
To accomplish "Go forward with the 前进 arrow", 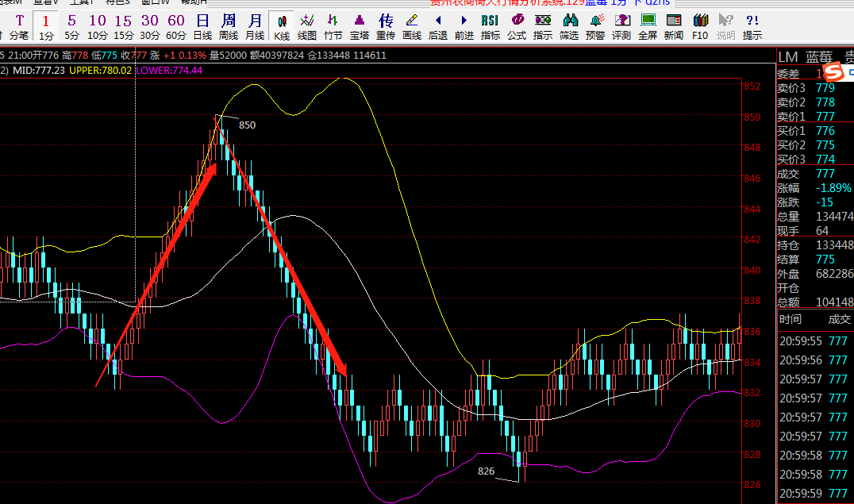I will (x=464, y=27).
